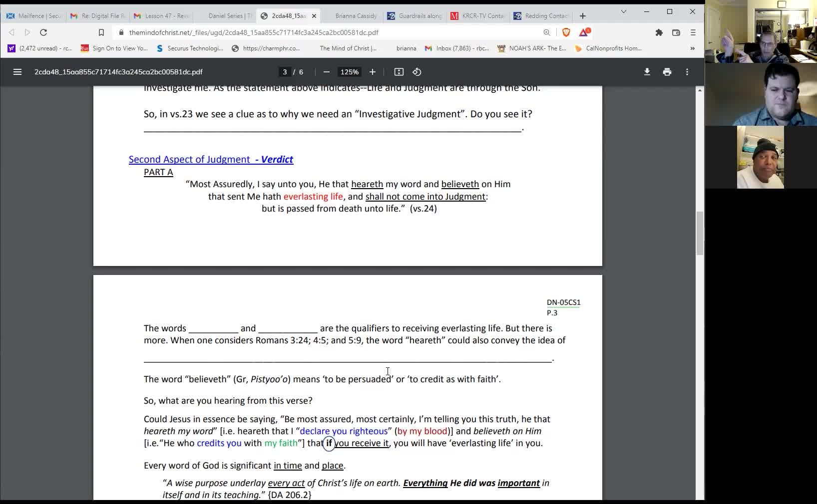Viewport: 817px width, 504px height.
Task: View site security lock icon
Action: coord(121,32)
